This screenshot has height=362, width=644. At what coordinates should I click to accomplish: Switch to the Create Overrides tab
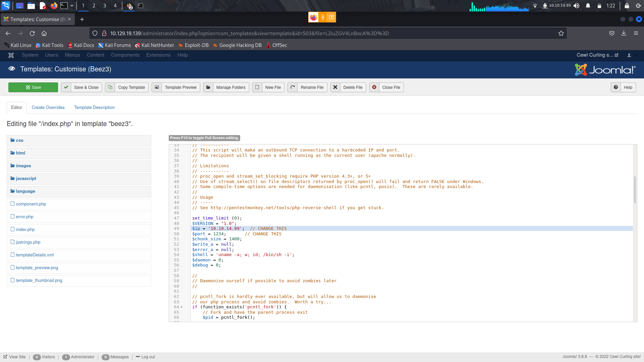point(48,108)
